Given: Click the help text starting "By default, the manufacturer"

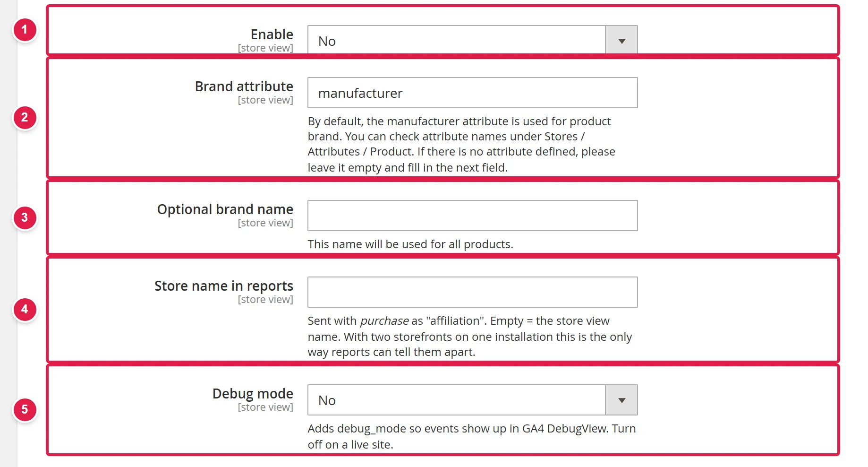Looking at the screenshot, I should pos(461,144).
